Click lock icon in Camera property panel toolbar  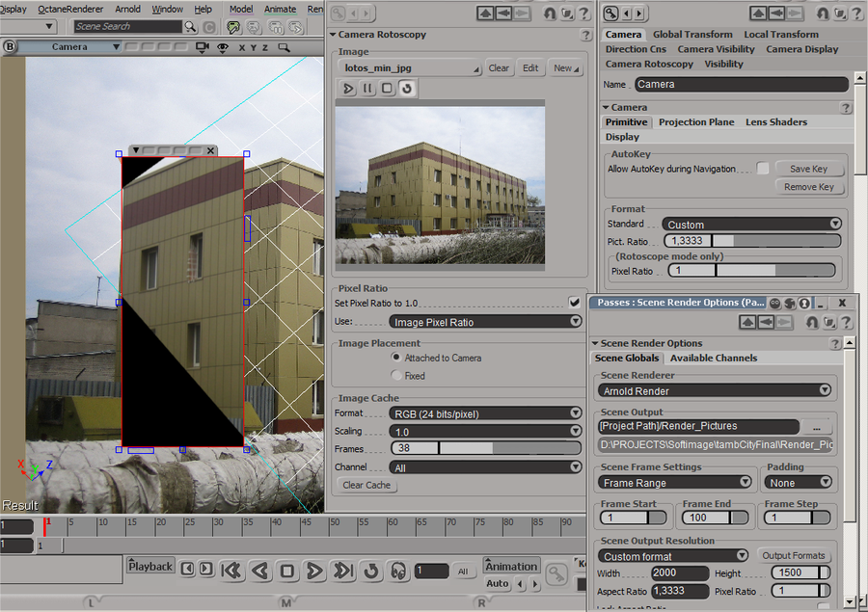(610, 13)
